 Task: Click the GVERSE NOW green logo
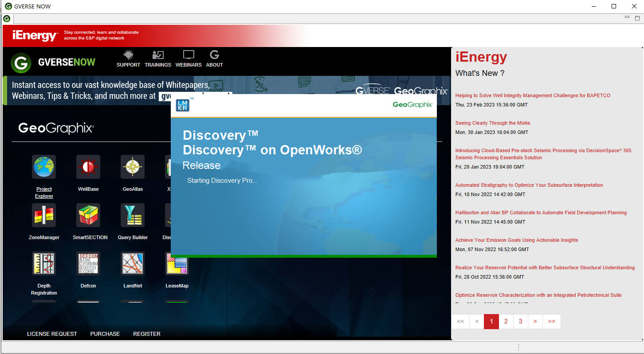point(21,63)
